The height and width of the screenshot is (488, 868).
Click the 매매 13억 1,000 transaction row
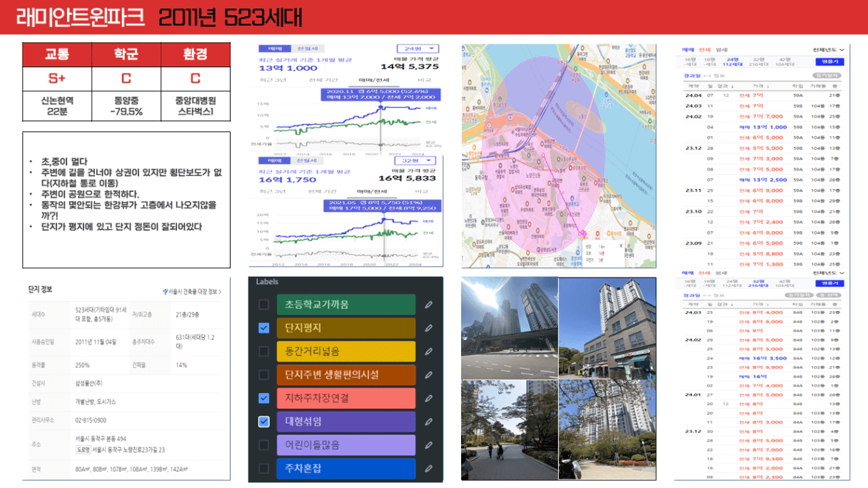tap(763, 127)
